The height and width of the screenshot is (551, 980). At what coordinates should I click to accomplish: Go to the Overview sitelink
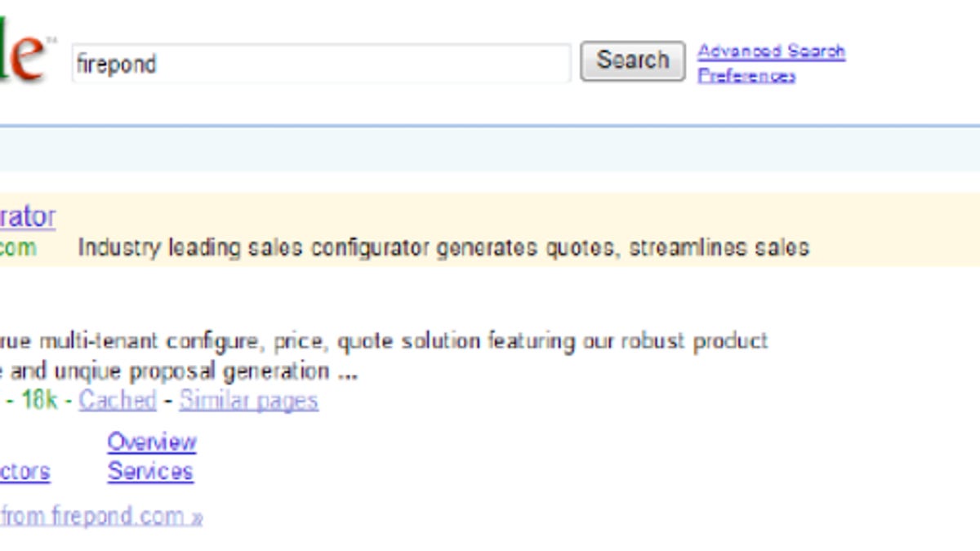[152, 442]
